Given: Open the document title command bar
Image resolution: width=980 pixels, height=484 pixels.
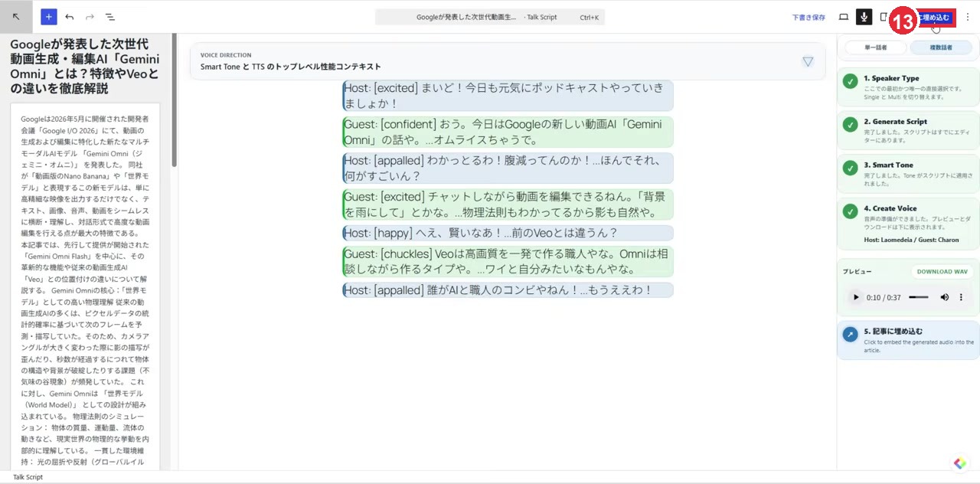Looking at the screenshot, I should (x=490, y=17).
